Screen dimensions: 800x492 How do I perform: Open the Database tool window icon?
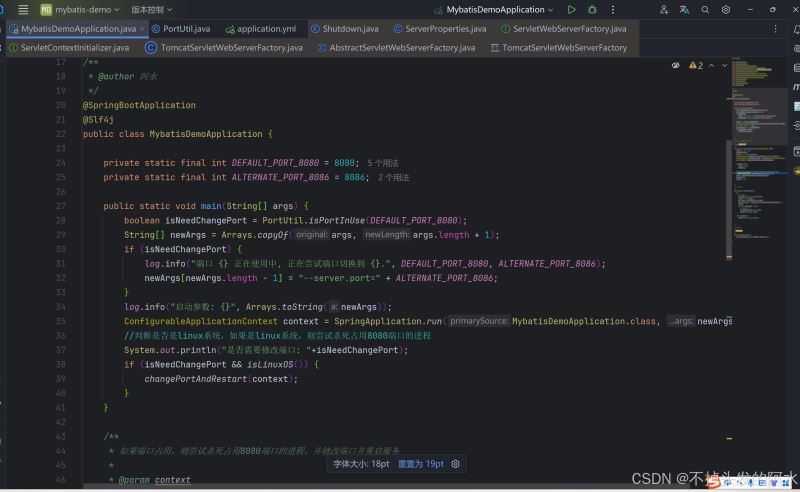pos(796,67)
